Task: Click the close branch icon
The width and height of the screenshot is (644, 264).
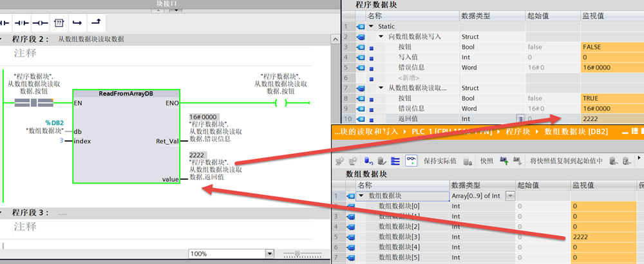Action: [x=96, y=23]
